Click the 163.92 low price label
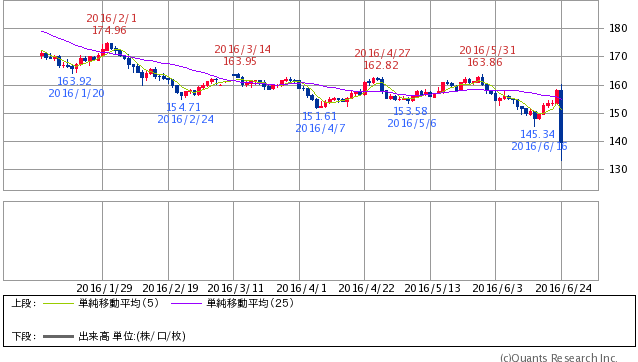 coord(74,81)
